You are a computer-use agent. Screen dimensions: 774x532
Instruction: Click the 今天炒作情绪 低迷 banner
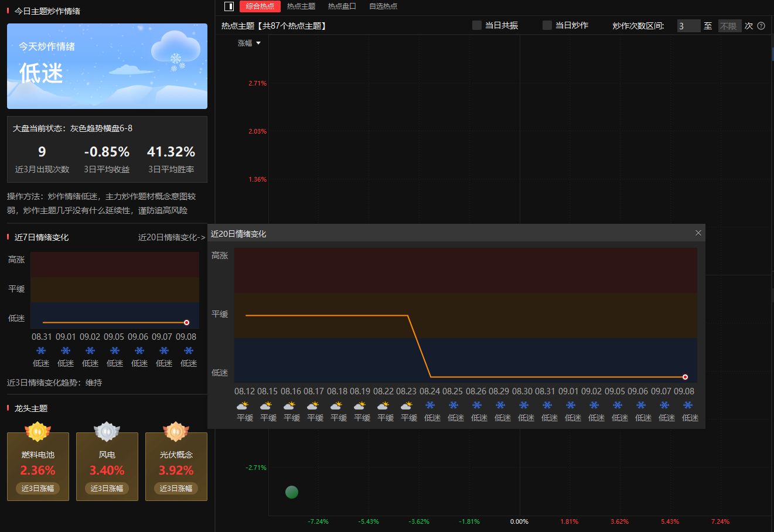click(107, 66)
